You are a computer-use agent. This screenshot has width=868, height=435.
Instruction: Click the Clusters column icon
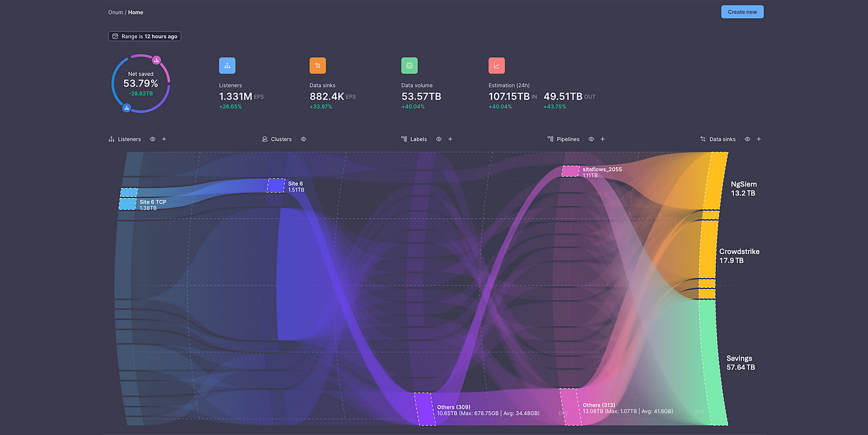(x=265, y=139)
